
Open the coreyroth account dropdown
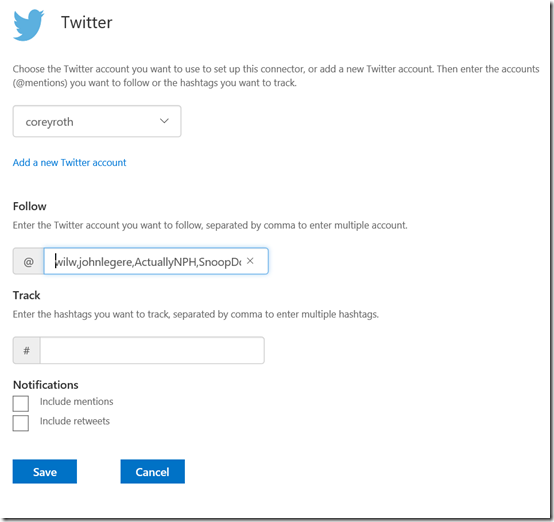[97, 121]
